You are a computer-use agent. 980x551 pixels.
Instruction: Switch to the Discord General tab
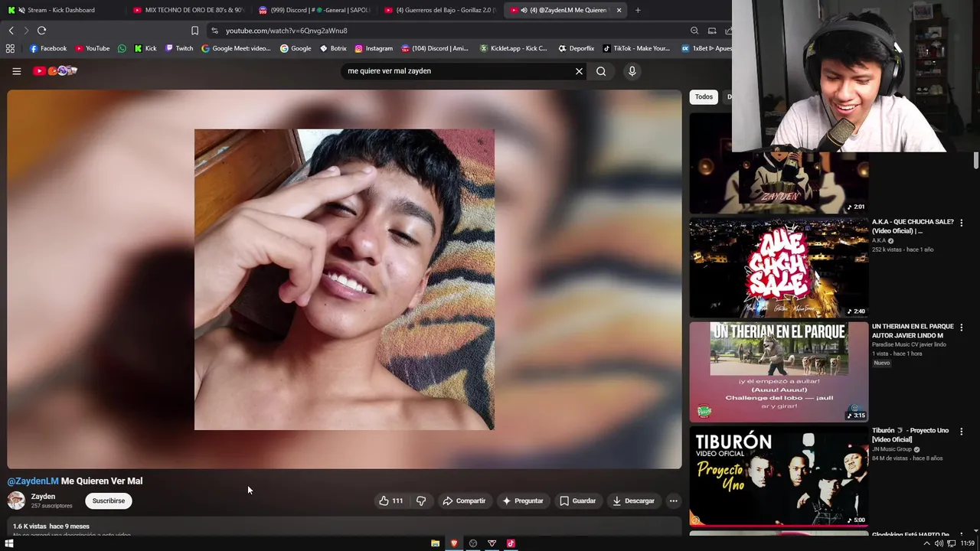pyautogui.click(x=314, y=10)
